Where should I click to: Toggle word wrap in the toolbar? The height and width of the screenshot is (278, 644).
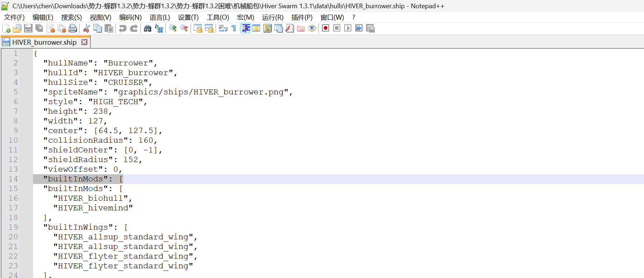tap(223, 28)
